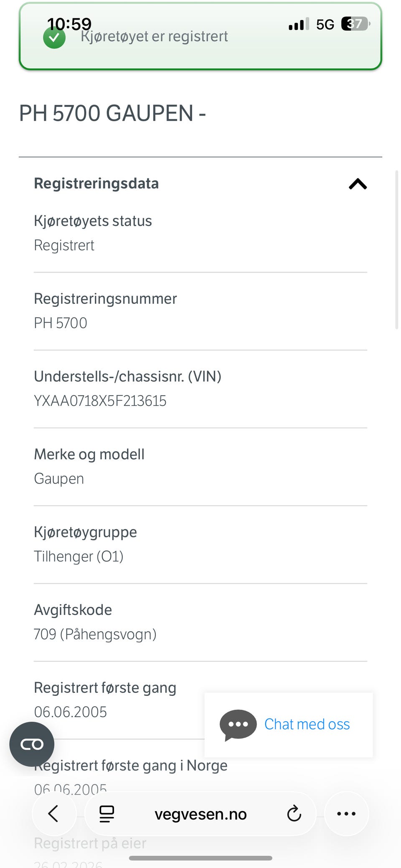
Task: Open the Chat med oss link
Action: click(307, 724)
